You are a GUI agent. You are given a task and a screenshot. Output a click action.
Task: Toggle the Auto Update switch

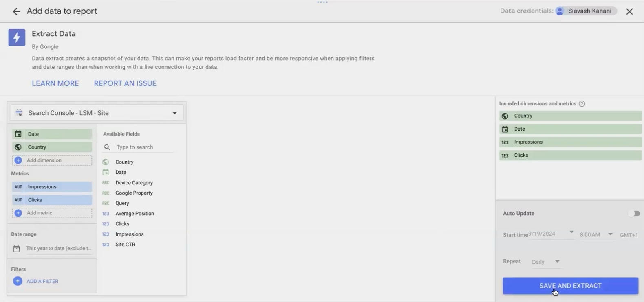[634, 214]
